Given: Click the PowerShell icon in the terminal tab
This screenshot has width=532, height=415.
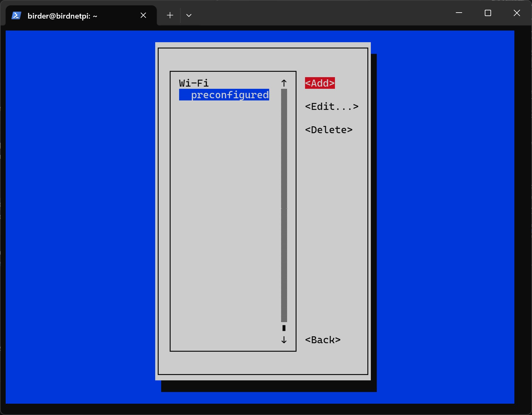Looking at the screenshot, I should click(16, 15).
